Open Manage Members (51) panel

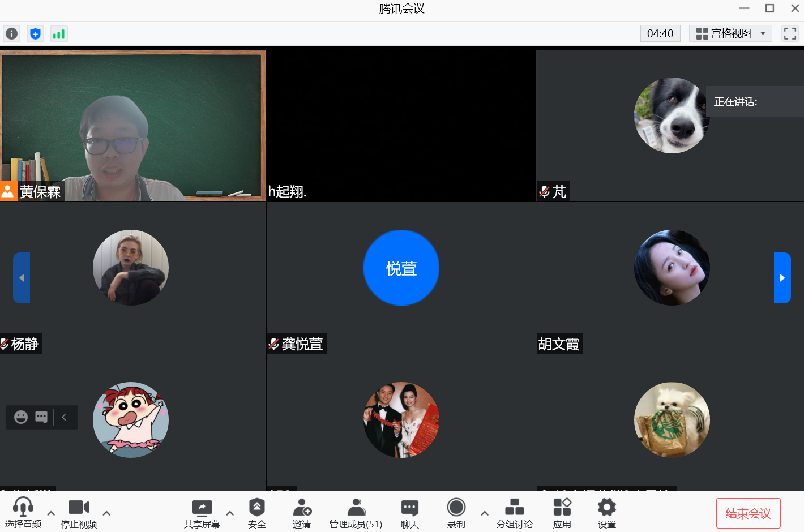(356, 513)
